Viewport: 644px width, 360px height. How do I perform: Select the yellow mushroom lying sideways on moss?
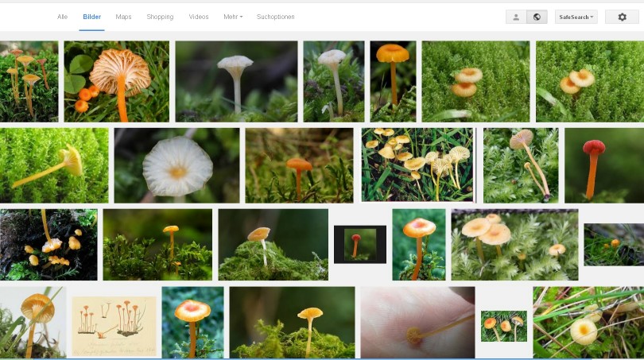click(54, 165)
